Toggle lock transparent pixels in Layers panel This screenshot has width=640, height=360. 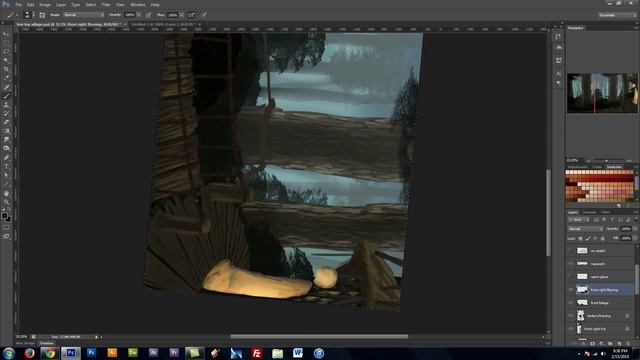(580, 238)
